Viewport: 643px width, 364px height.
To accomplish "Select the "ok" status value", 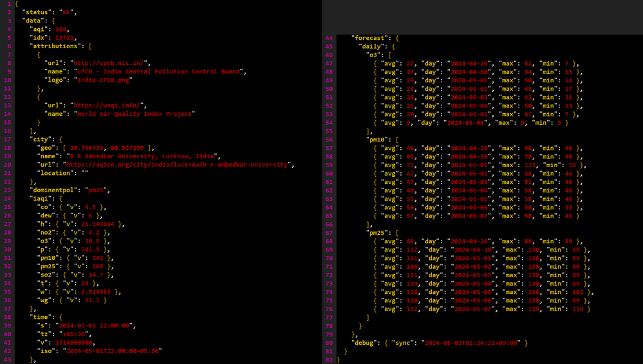I will pos(66,12).
